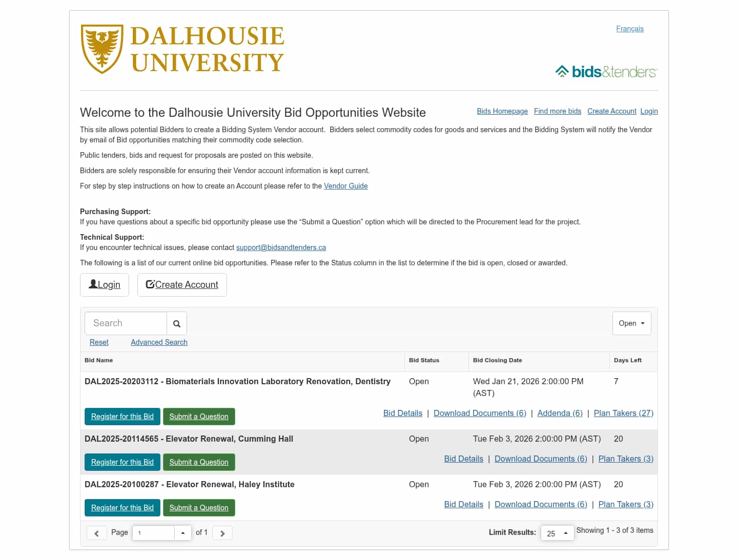Register for the Biomaterials Laboratory Renovation bid
This screenshot has width=738, height=560.
pos(122,417)
